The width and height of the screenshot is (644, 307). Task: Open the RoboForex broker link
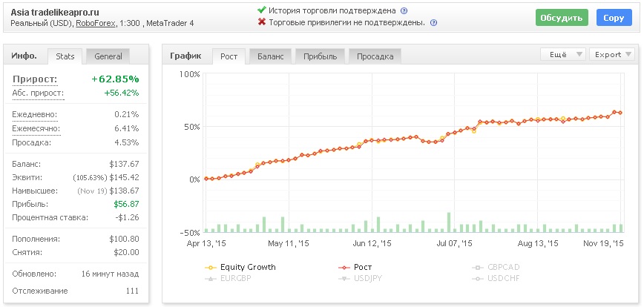point(95,24)
